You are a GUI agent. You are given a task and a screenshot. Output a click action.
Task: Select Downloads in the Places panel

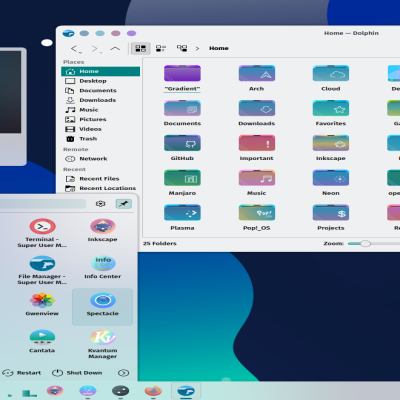100,100
